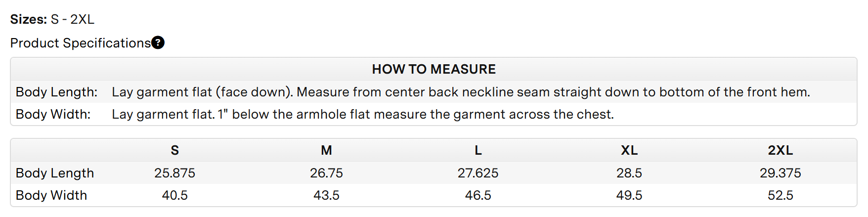Viewport: 868px width, 217px height.
Task: Click the 29.375 body length value
Action: (x=781, y=173)
